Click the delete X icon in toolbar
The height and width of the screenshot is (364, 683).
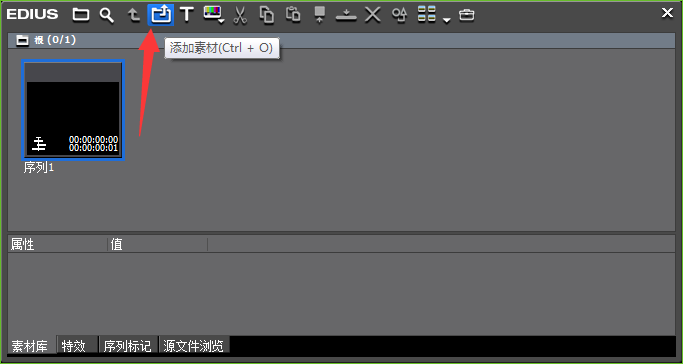372,15
